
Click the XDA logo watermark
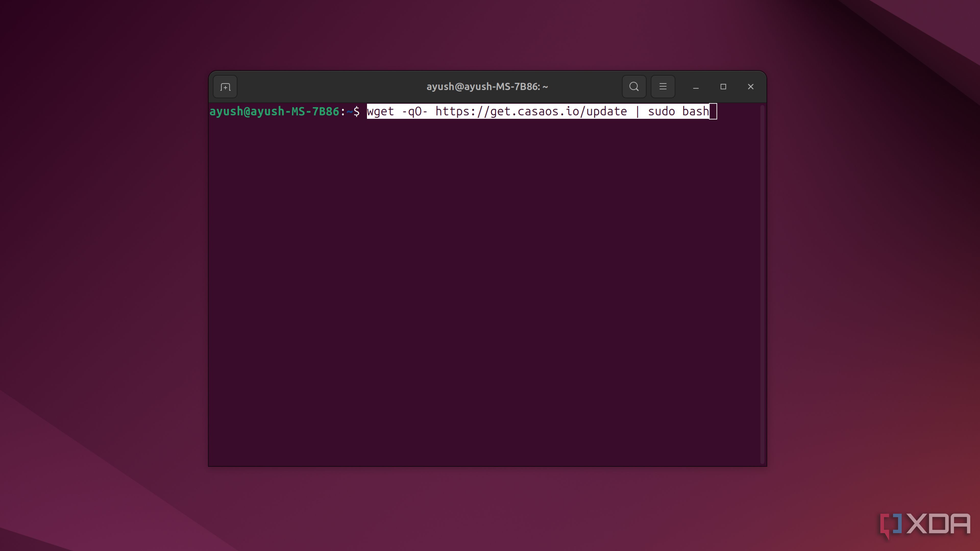point(925,524)
